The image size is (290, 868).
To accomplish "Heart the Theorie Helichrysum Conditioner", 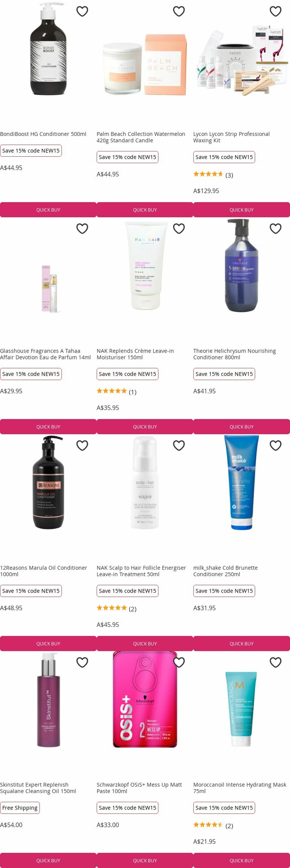I will [x=276, y=229].
